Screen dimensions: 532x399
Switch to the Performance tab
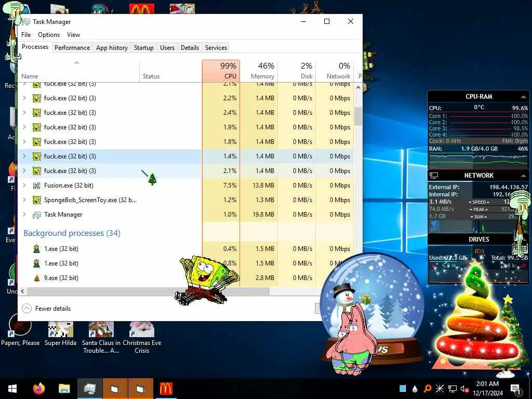click(x=72, y=48)
